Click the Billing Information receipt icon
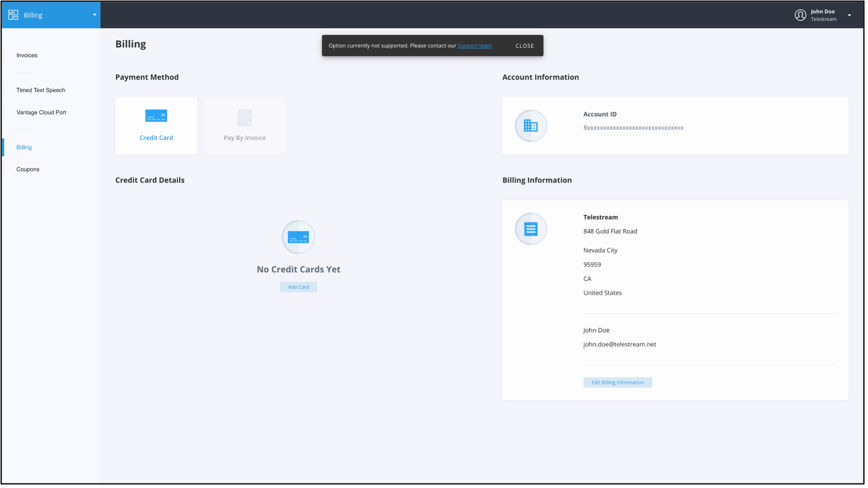Image resolution: width=868 pixels, height=488 pixels. coord(530,229)
